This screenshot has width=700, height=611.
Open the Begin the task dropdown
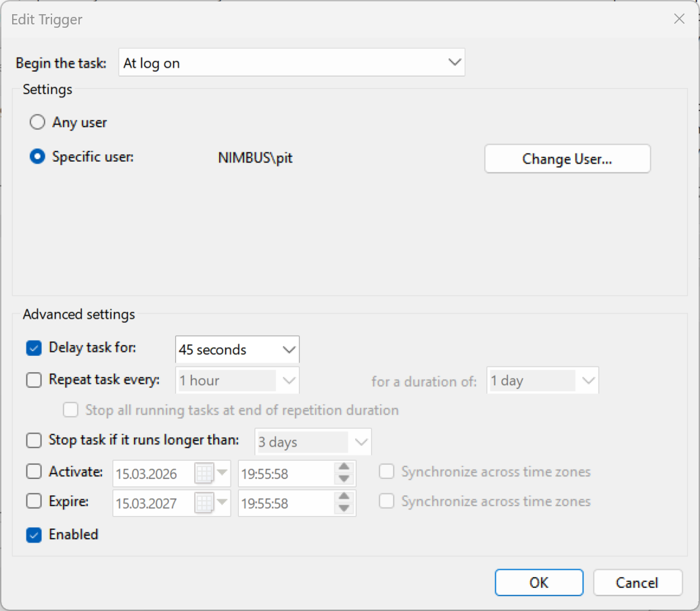(454, 62)
